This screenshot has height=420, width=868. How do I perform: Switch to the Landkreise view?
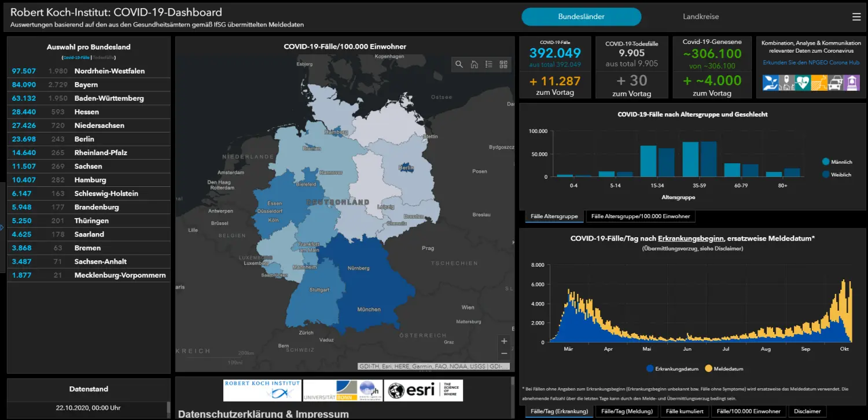pyautogui.click(x=701, y=16)
